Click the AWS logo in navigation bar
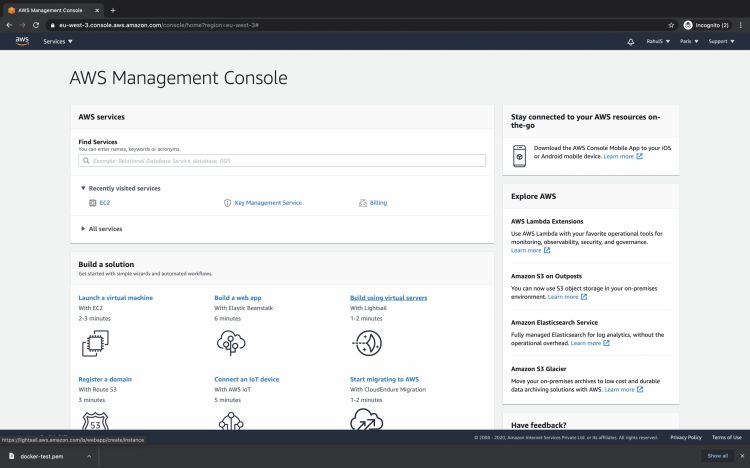Image resolution: width=750 pixels, height=468 pixels. pyautogui.click(x=22, y=41)
